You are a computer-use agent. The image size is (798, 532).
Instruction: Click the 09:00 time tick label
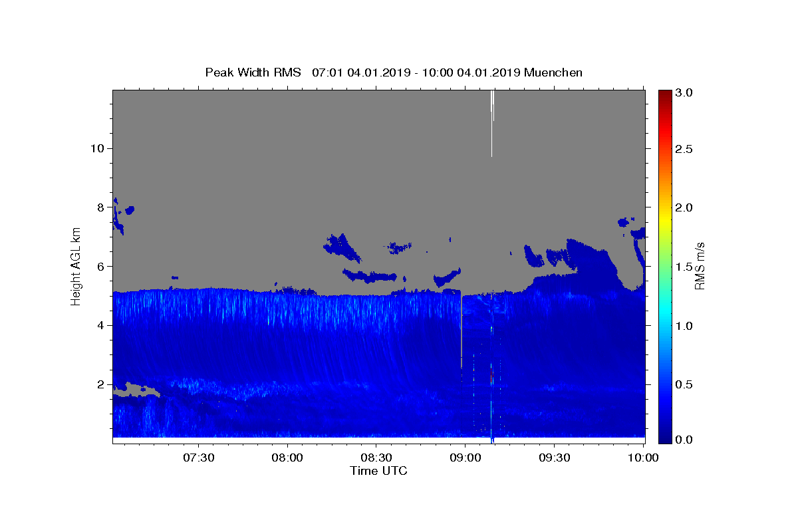(x=465, y=458)
